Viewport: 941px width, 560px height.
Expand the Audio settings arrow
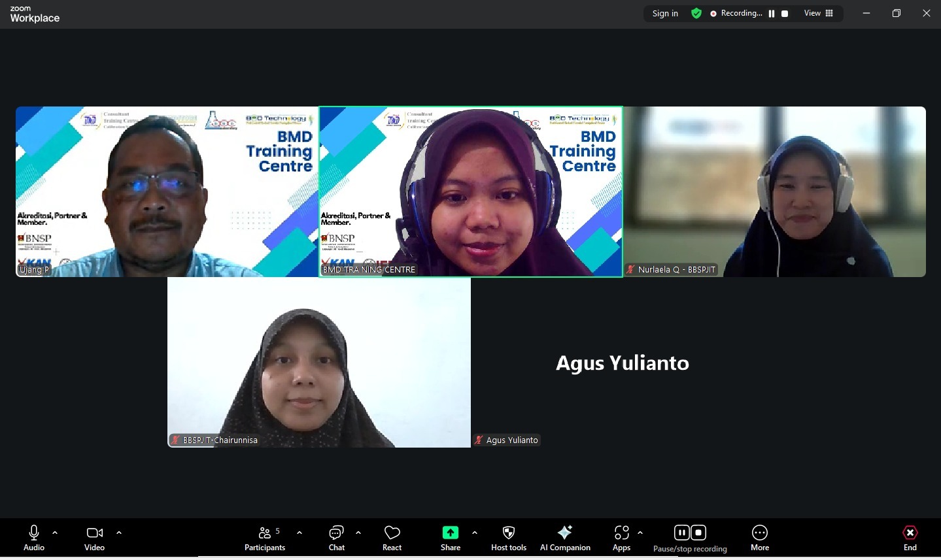click(55, 533)
